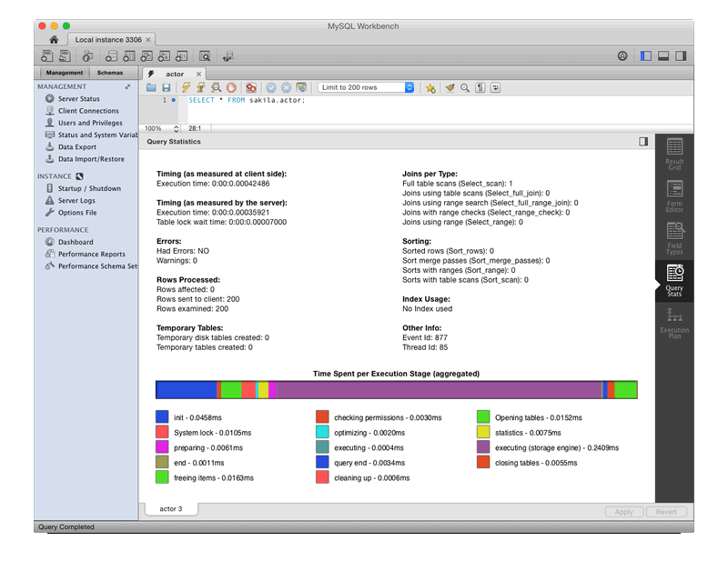728x581 pixels.
Task: Open the Query Stats view
Action: [674, 281]
